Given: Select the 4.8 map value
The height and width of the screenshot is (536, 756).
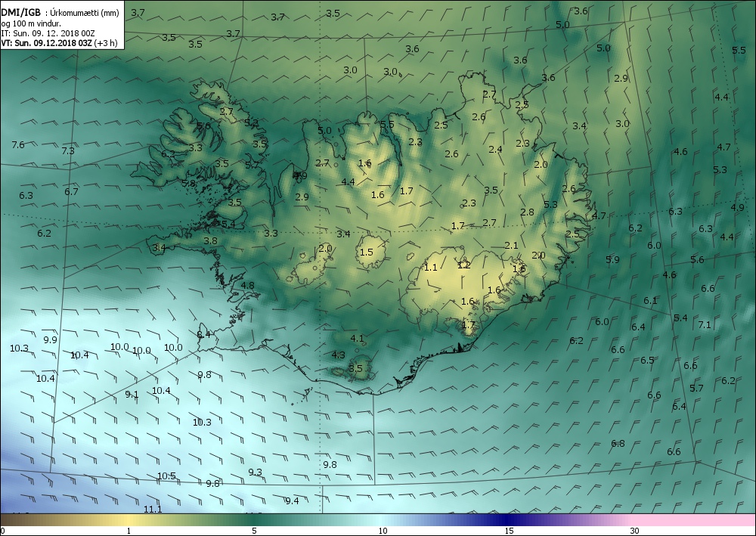Looking at the screenshot, I should (247, 285).
